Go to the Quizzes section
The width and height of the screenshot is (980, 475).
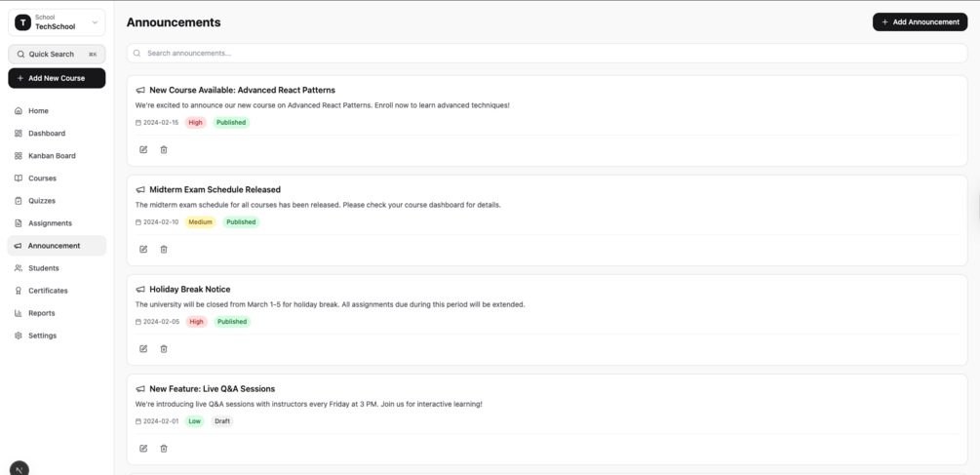point(42,201)
